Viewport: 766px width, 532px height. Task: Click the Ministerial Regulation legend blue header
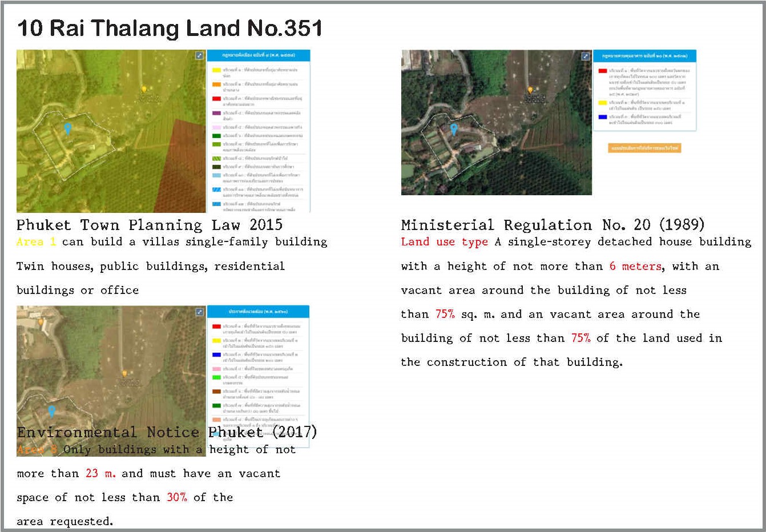tap(644, 56)
